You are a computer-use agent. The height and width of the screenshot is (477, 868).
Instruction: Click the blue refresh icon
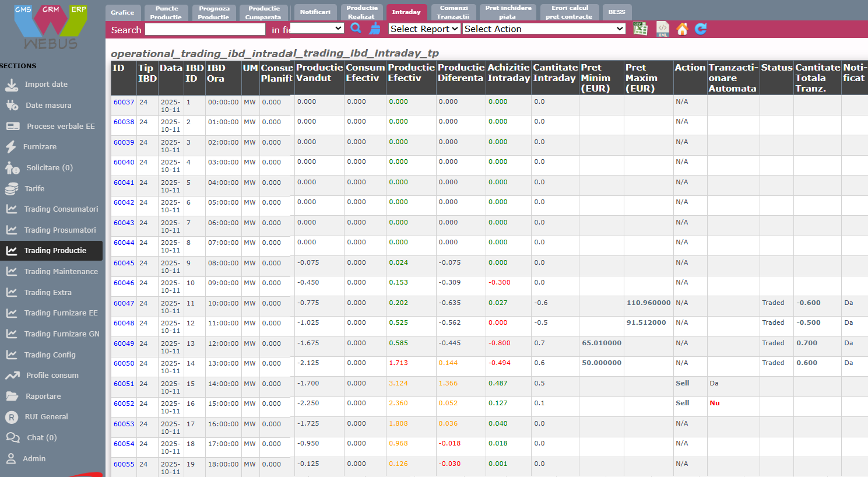[x=701, y=29]
